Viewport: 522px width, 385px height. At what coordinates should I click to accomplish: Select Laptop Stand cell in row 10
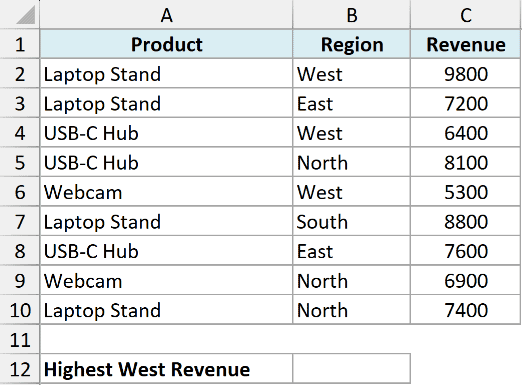(166, 310)
